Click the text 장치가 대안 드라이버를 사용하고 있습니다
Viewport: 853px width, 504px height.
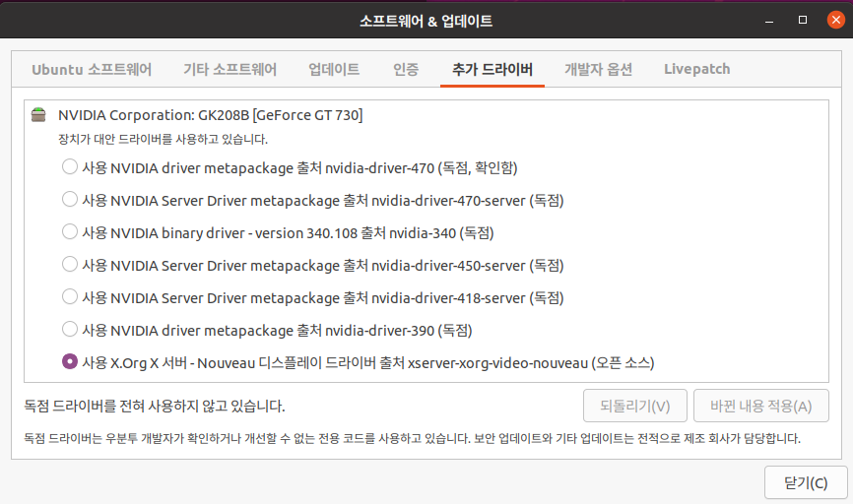pyautogui.click(x=164, y=139)
